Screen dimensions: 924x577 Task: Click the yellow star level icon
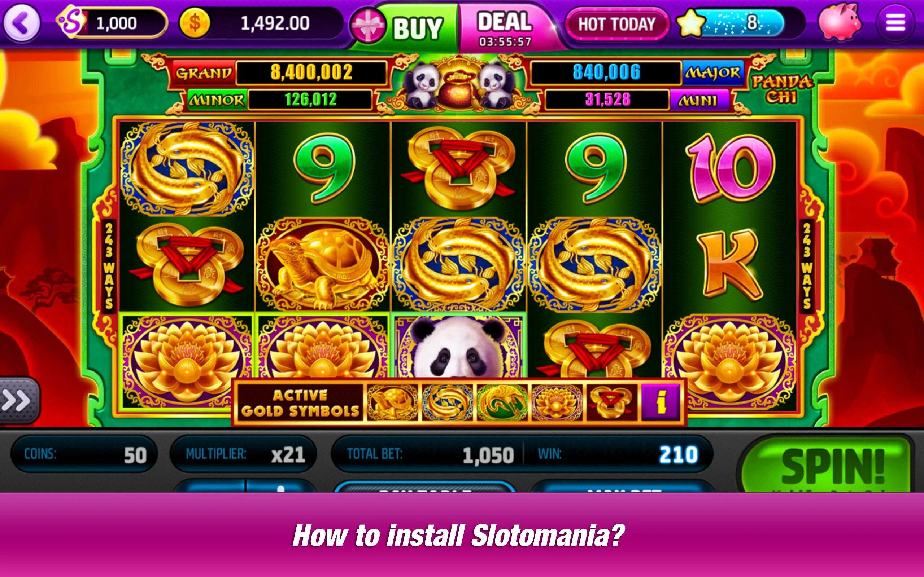click(691, 24)
